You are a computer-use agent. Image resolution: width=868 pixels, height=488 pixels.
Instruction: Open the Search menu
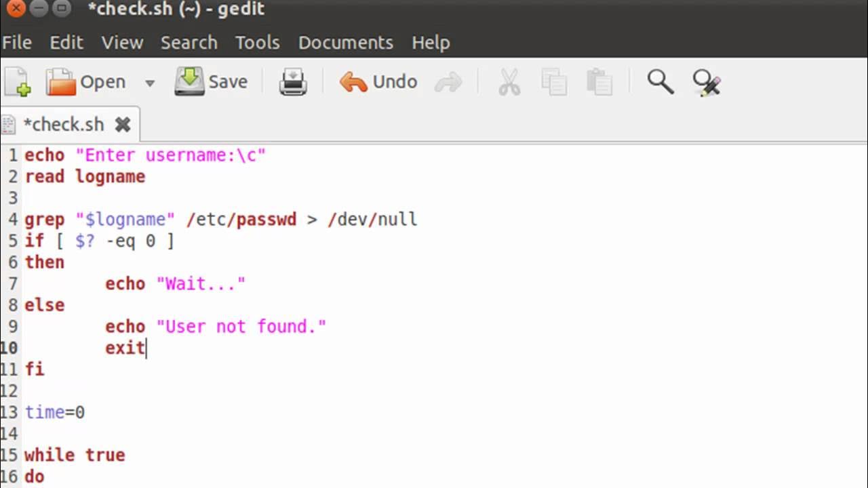[x=189, y=42]
